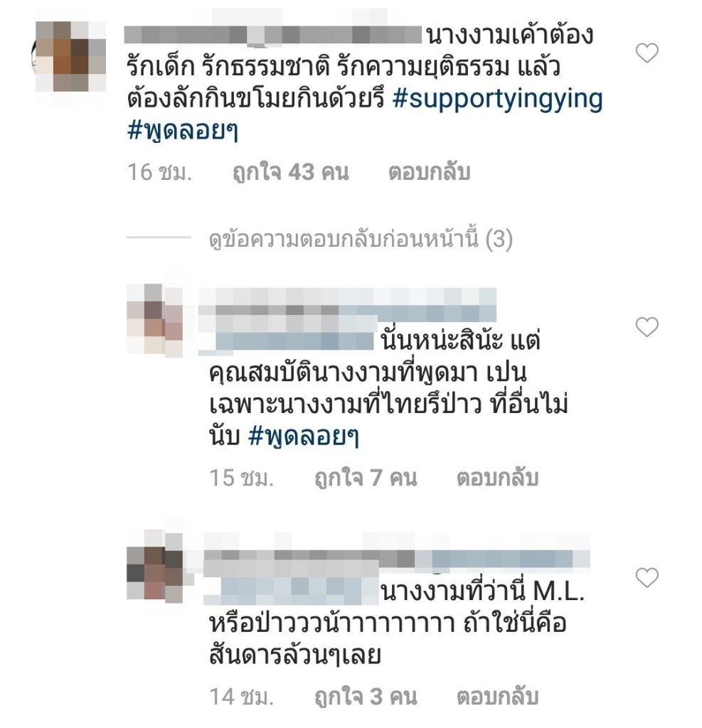View the 7 likes on the second comment
This screenshot has height=728, width=702.
pyautogui.click(x=366, y=478)
